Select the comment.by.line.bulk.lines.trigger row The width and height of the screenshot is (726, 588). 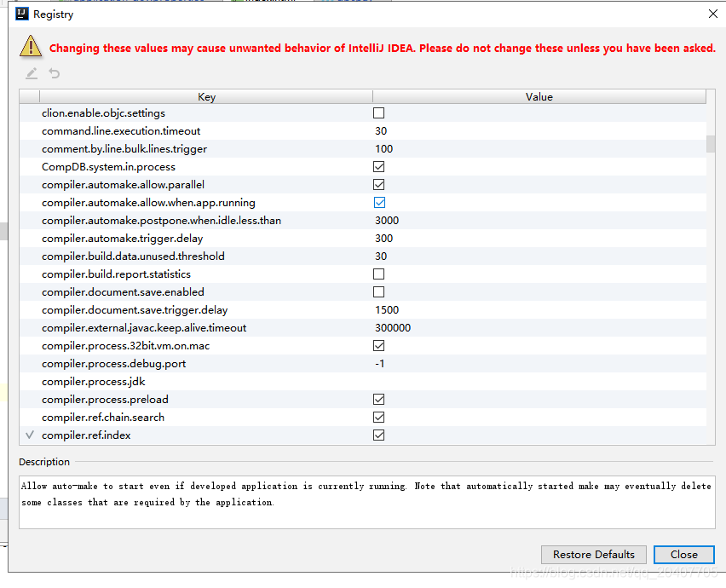tap(363, 148)
